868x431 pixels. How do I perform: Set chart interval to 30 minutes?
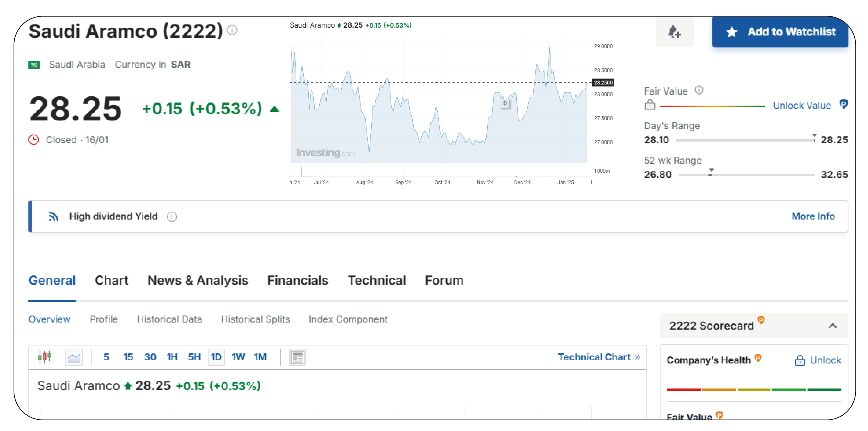pos(150,357)
